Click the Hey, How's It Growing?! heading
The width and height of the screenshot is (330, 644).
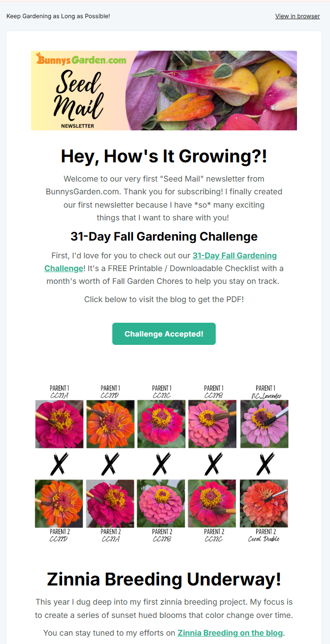[164, 156]
